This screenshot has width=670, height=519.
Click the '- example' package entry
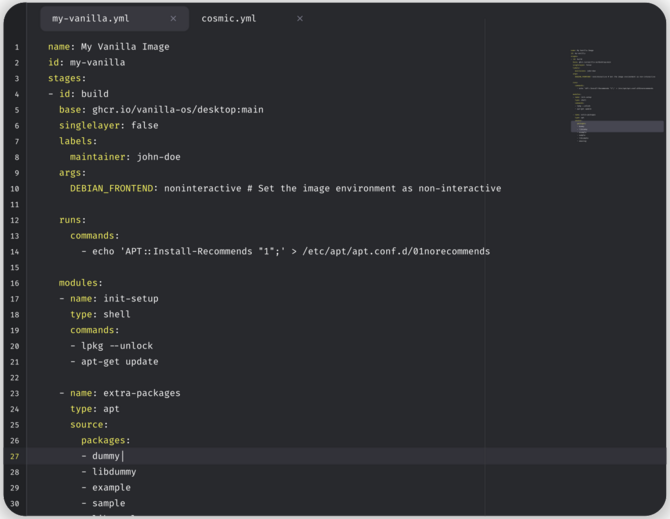click(x=106, y=488)
